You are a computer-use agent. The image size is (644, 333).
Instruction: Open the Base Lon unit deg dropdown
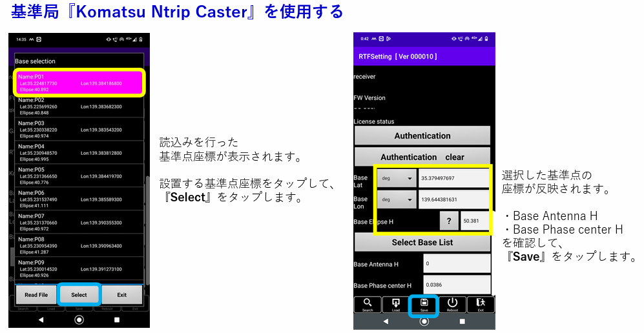pos(397,199)
